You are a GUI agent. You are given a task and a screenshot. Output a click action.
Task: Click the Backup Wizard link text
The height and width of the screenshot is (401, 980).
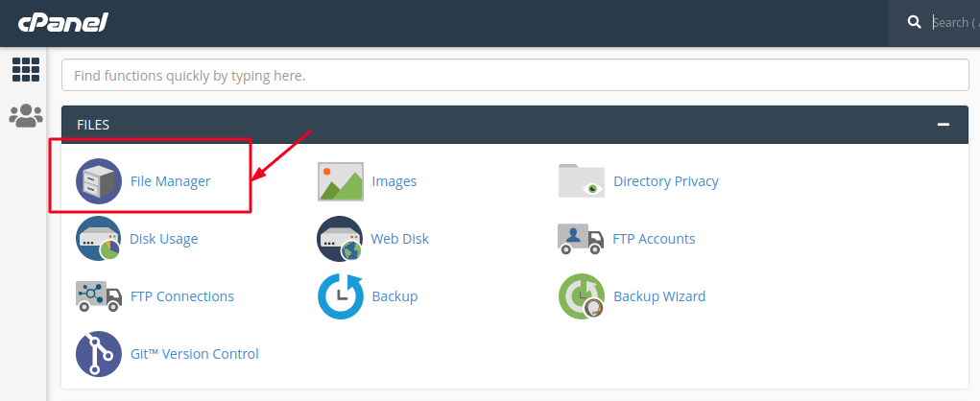[x=659, y=296]
